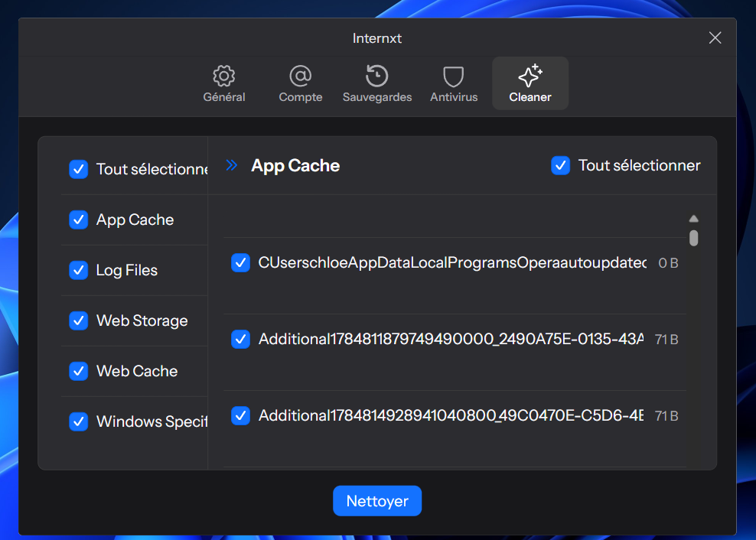This screenshot has height=540, width=756.
Task: Uncheck the Windows Specific checkbox
Action: pos(79,422)
